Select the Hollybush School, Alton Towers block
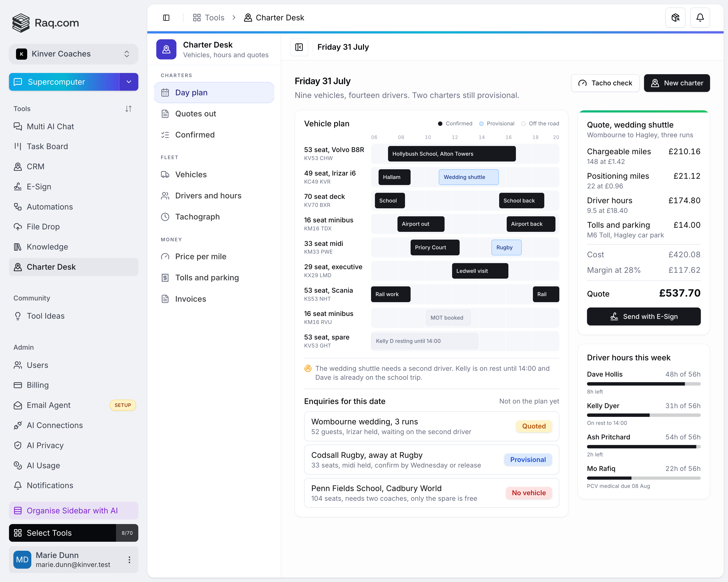This screenshot has height=582, width=728. 452,154
